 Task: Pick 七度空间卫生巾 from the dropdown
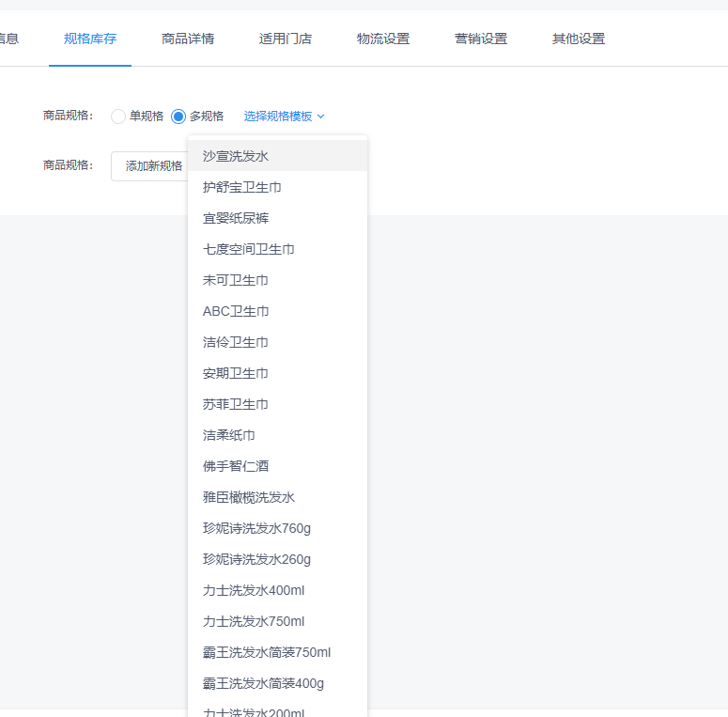click(x=278, y=249)
